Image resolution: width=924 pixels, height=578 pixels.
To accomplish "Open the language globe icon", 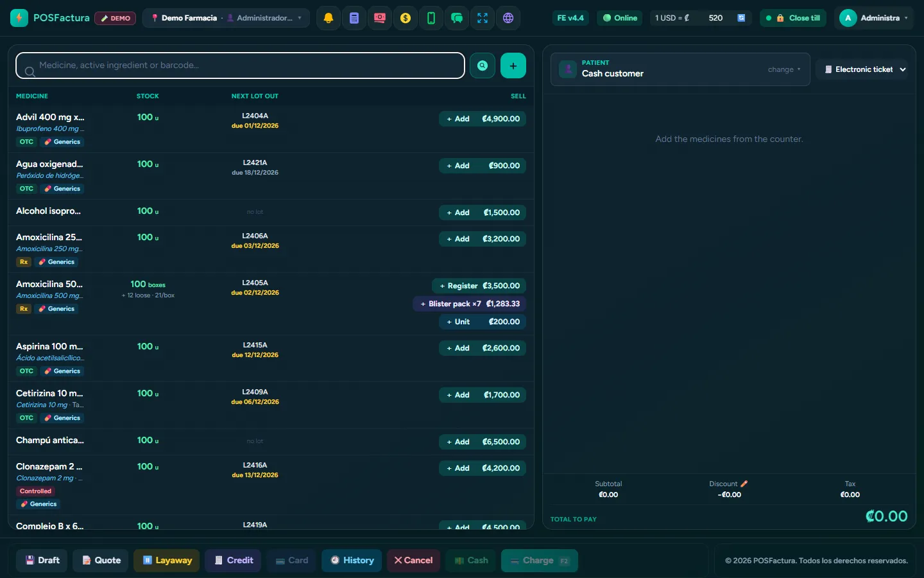I will click(508, 18).
